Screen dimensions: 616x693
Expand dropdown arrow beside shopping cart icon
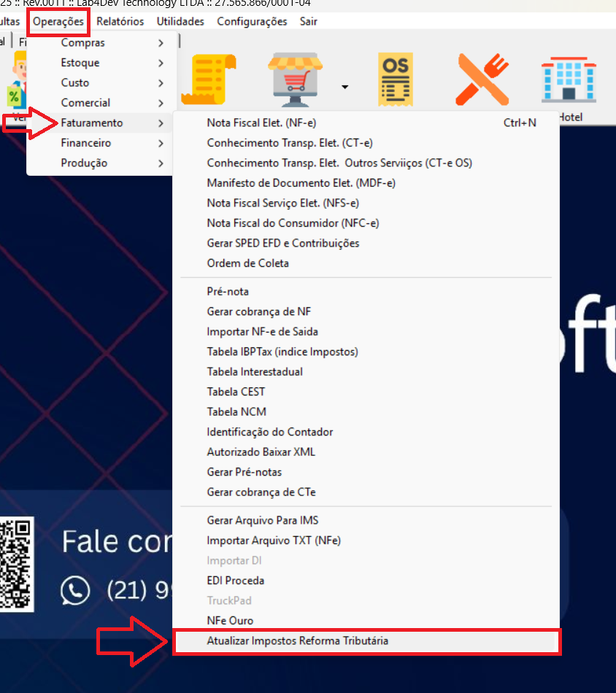pyautogui.click(x=344, y=87)
